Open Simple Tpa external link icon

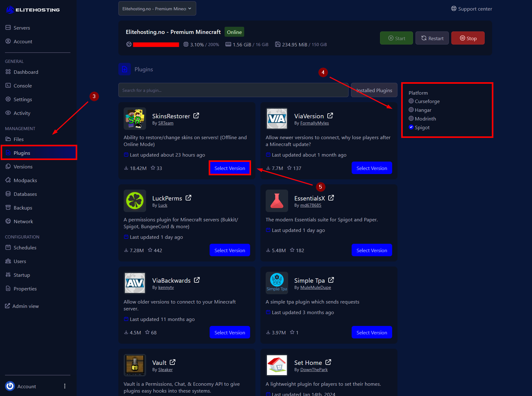pos(331,280)
